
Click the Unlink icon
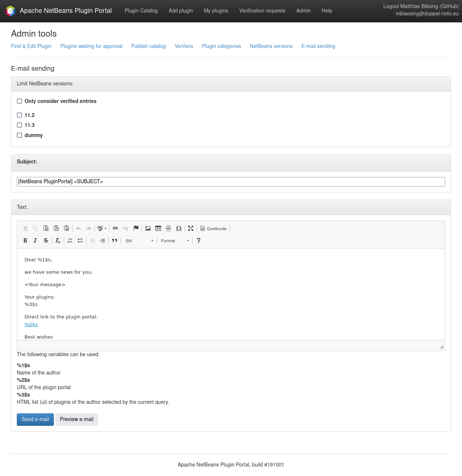126,228
